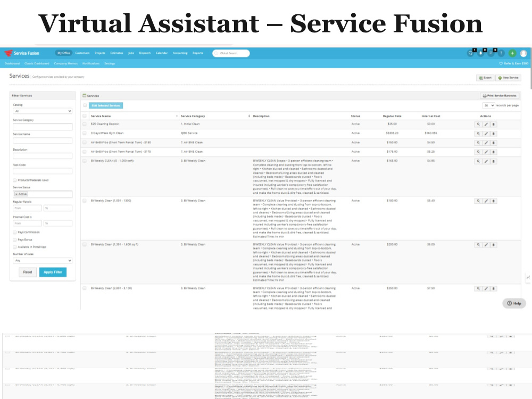
Task: Click the Service Fusion logo
Action: point(22,53)
